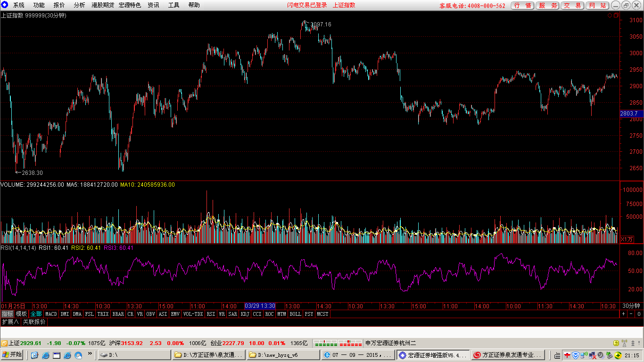This screenshot has width=644, height=362.
Task: Click the yellow up-arrow icon in status bar
Action: tap(616, 343)
